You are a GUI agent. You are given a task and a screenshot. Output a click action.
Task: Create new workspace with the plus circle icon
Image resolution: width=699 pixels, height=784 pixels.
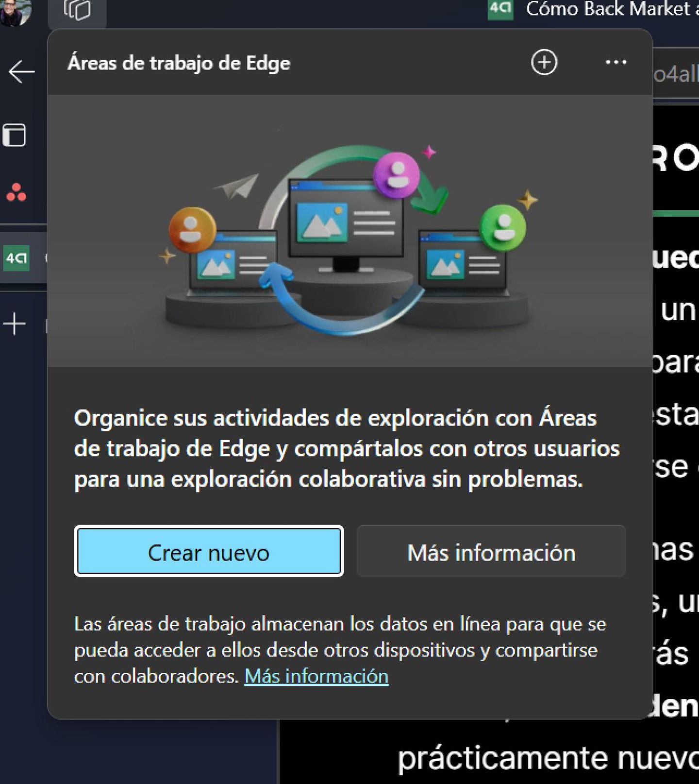(x=544, y=62)
